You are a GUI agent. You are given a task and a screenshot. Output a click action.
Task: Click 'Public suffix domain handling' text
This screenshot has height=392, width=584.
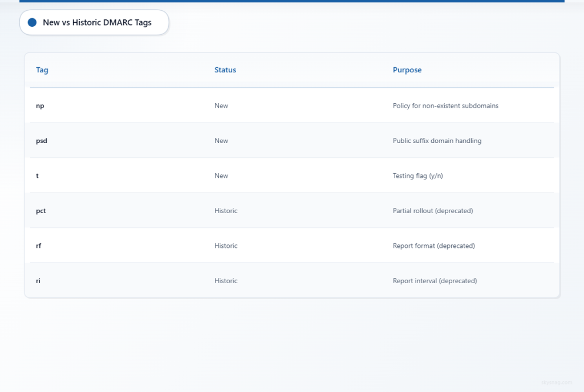[x=437, y=141]
